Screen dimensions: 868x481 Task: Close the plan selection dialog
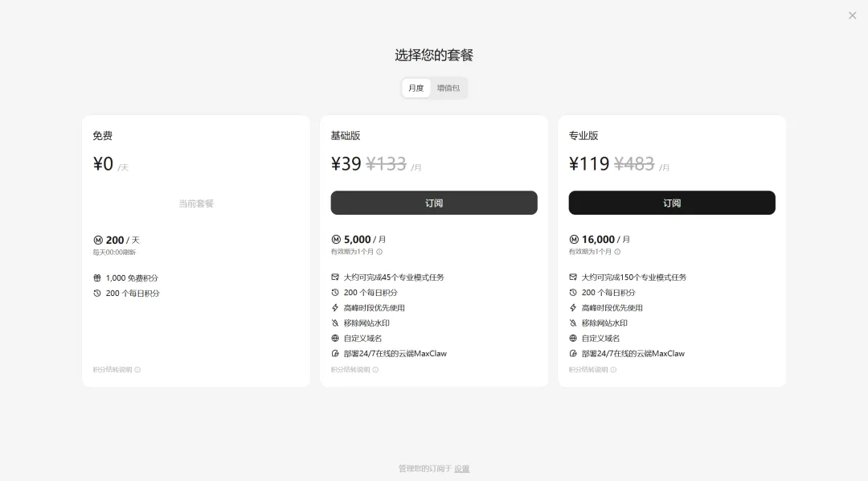coord(853,15)
